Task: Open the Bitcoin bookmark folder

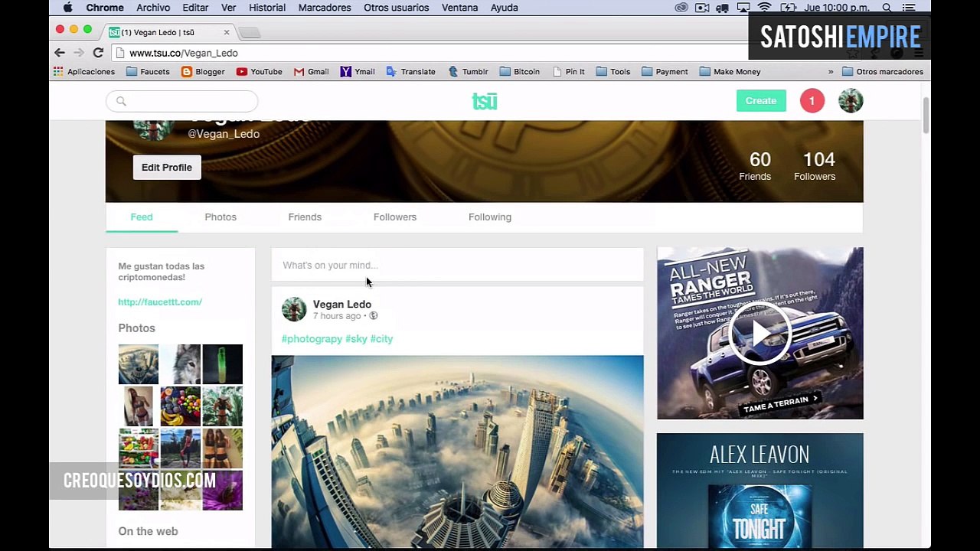Action: 519,71
